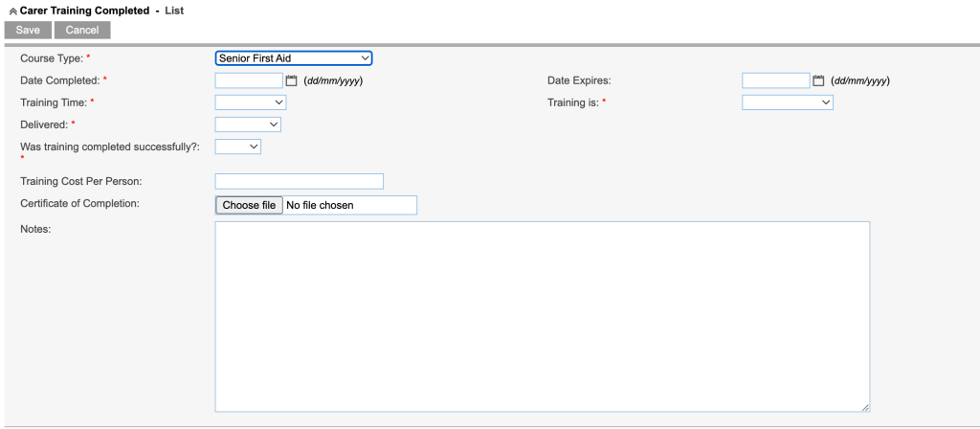The image size is (980, 429).
Task: Click the 'Certificate of Completion:' label
Action: point(80,203)
